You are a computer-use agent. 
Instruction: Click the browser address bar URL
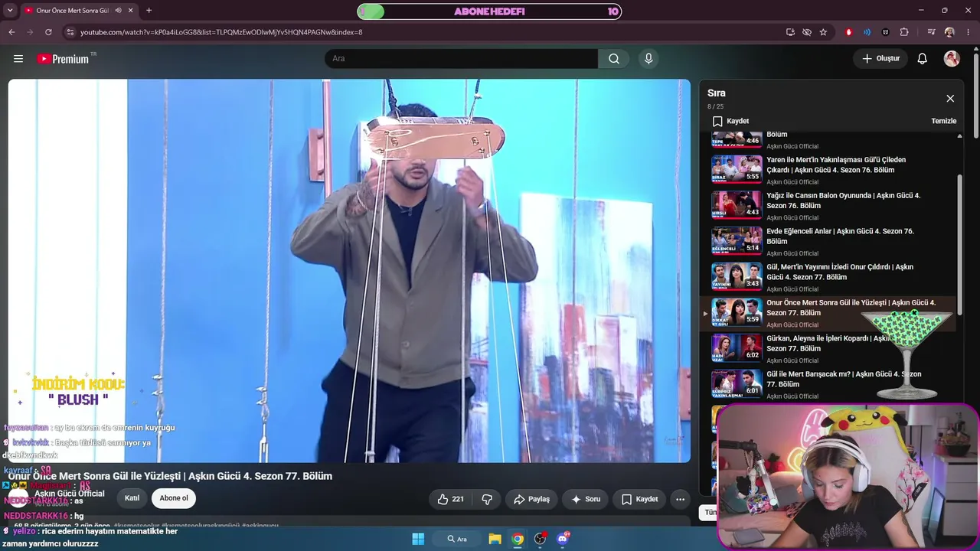(221, 32)
